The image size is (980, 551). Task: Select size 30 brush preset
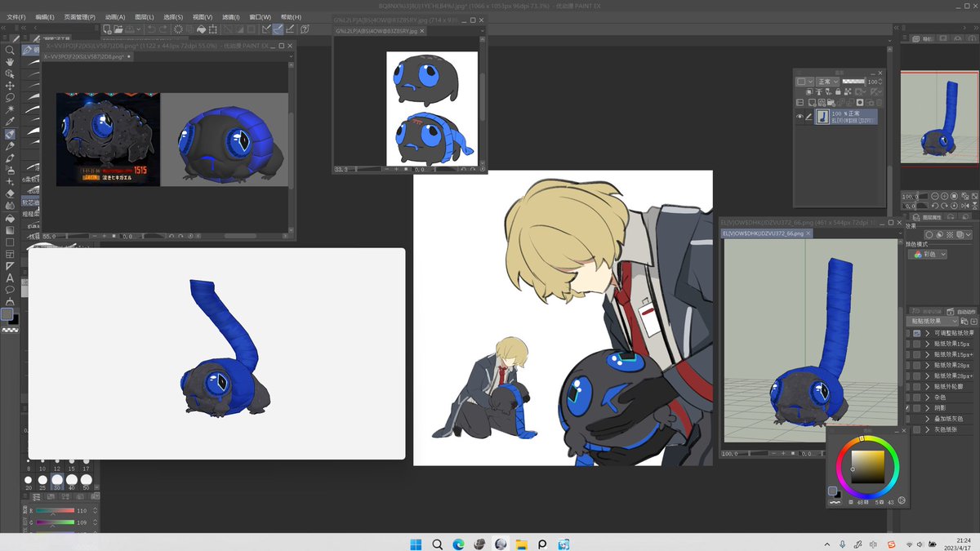(x=57, y=482)
